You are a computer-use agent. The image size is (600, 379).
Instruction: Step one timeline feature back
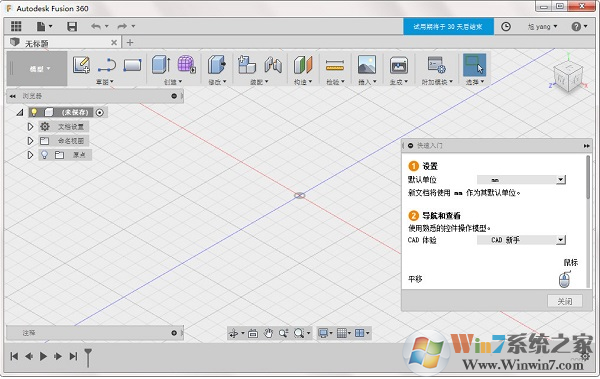pos(29,356)
